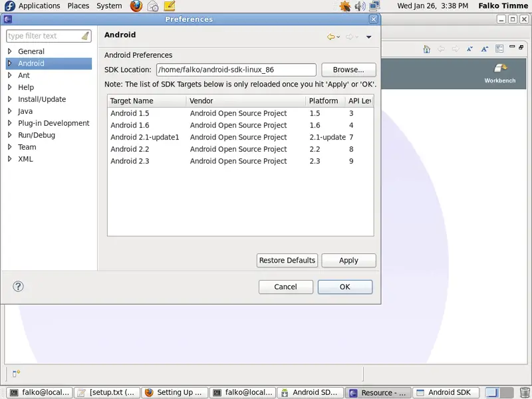Screen dimensions: 532x399
Task: Click Restore Defaults
Action: click(x=287, y=260)
